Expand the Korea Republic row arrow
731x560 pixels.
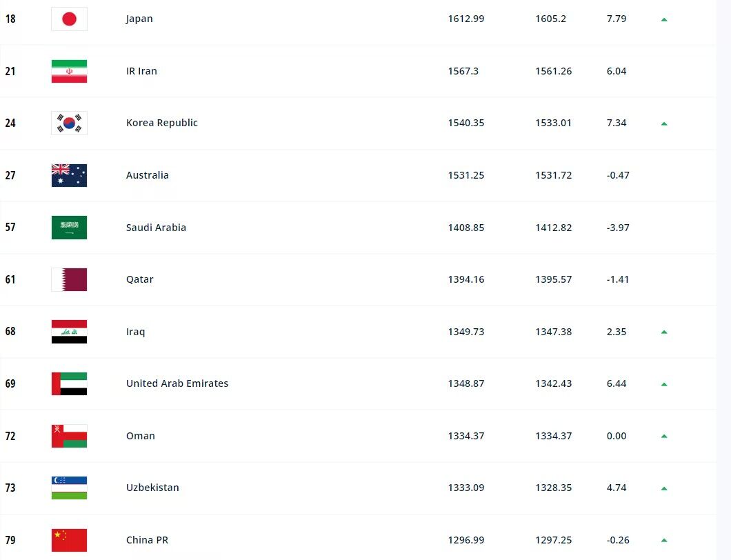click(x=664, y=123)
